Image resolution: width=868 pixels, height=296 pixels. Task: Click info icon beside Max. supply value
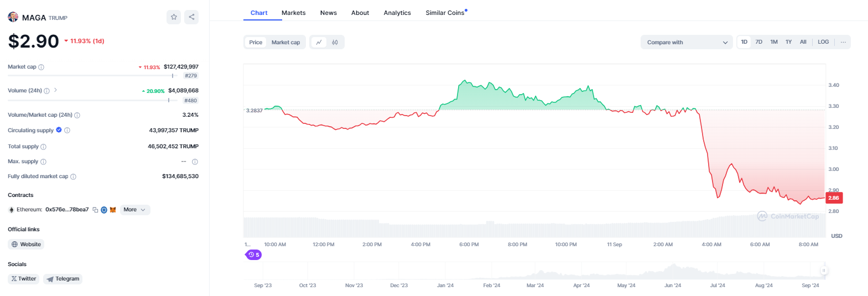tap(195, 162)
